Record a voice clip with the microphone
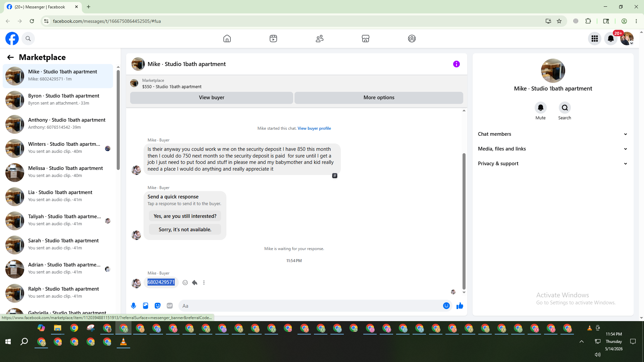644x362 pixels. tap(133, 306)
